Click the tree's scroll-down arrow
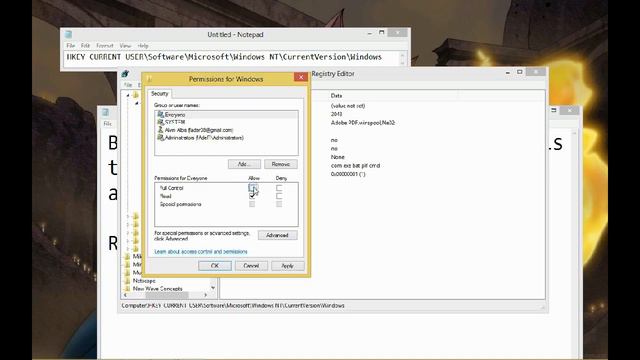640x360 pixels. point(213,288)
